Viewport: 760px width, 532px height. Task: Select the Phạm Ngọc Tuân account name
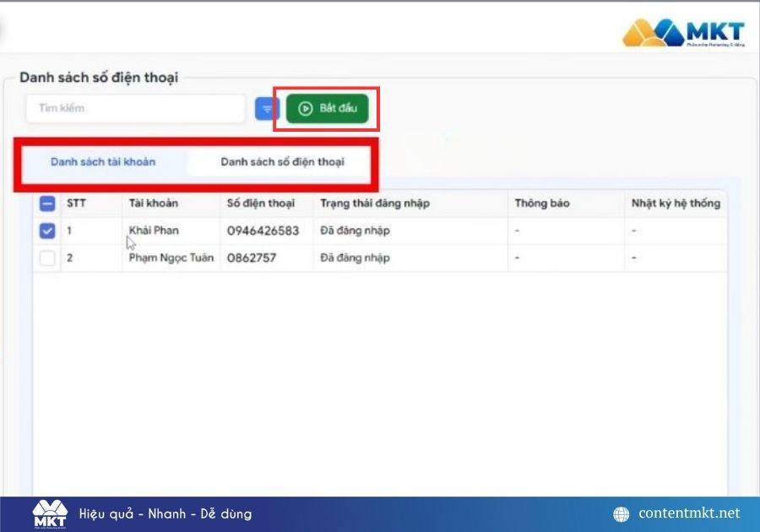171,258
